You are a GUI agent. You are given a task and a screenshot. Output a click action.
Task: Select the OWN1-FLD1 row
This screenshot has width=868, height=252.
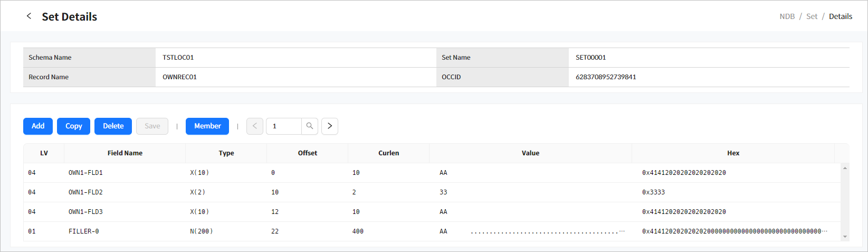pyautogui.click(x=85, y=173)
